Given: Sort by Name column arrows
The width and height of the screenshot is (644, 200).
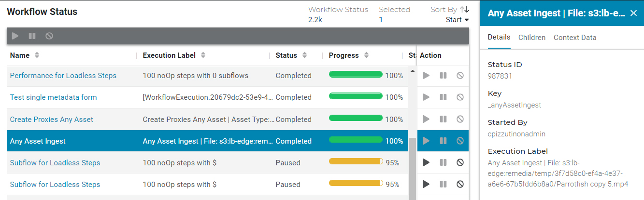Looking at the screenshot, I should [x=37, y=55].
